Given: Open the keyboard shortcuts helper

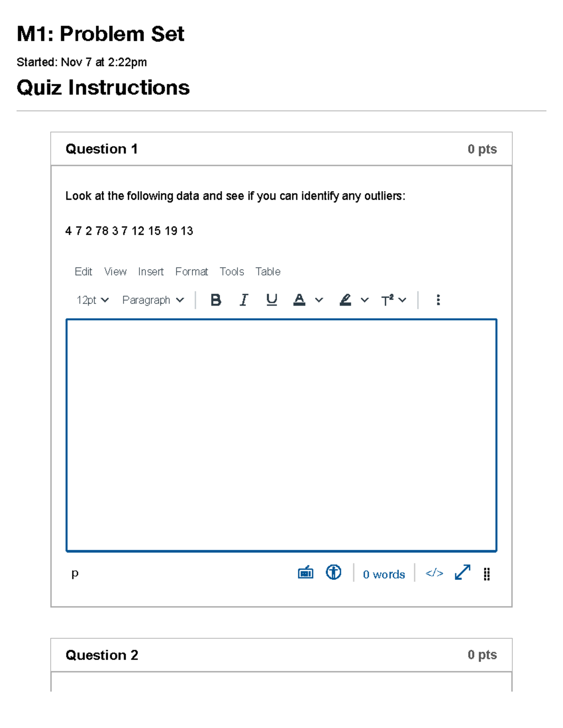Looking at the screenshot, I should tap(304, 572).
